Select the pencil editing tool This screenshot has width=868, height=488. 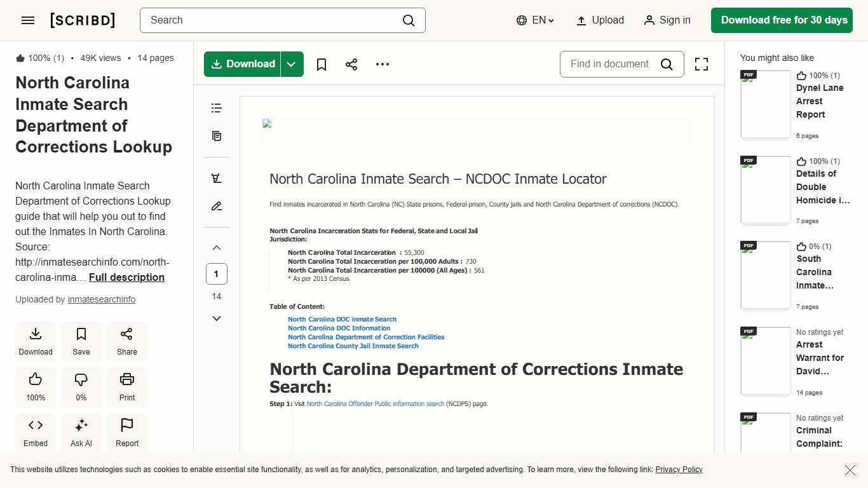click(x=216, y=206)
